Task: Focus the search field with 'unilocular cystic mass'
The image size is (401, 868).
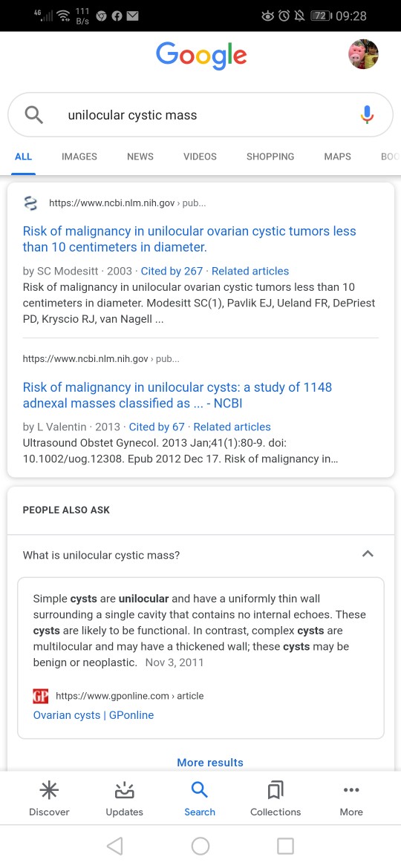Action: 200,114
